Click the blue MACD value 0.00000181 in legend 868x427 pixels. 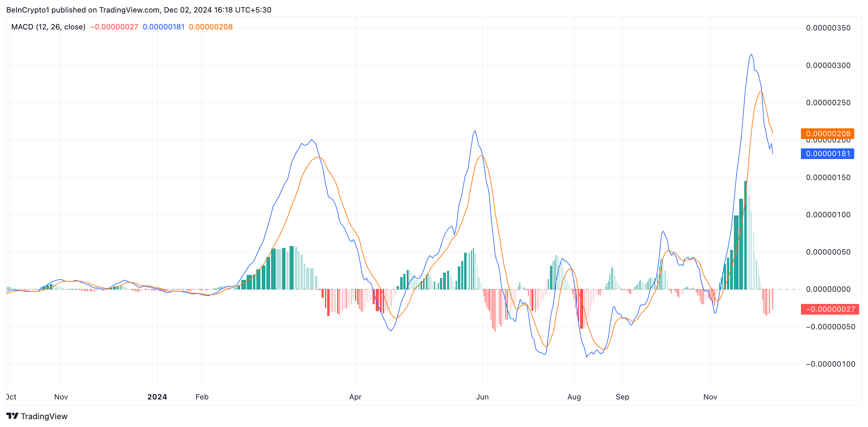coord(164,27)
